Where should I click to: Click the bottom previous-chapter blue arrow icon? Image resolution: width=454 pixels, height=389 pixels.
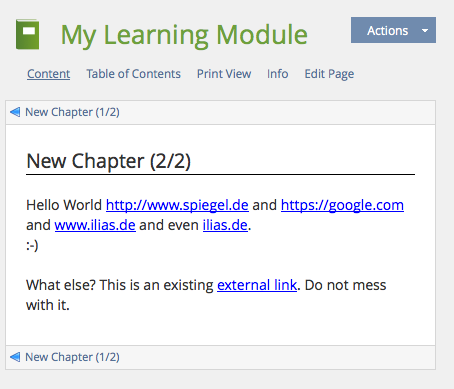coord(15,357)
